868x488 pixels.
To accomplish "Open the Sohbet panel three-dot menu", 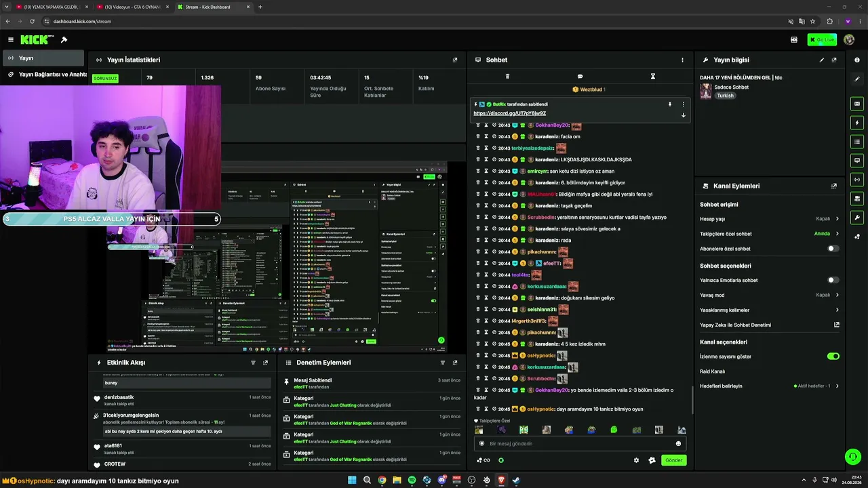I will (x=682, y=60).
